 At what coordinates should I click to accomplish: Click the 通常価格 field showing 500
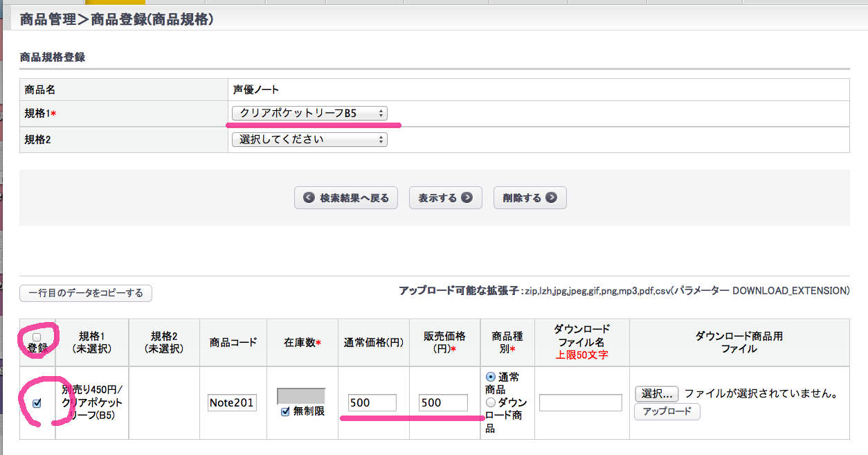[372, 403]
